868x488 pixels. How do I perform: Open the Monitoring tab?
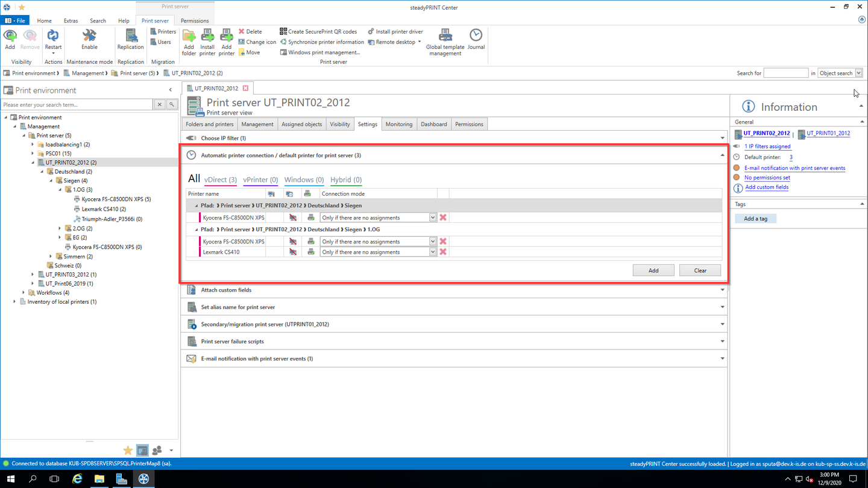pyautogui.click(x=399, y=124)
